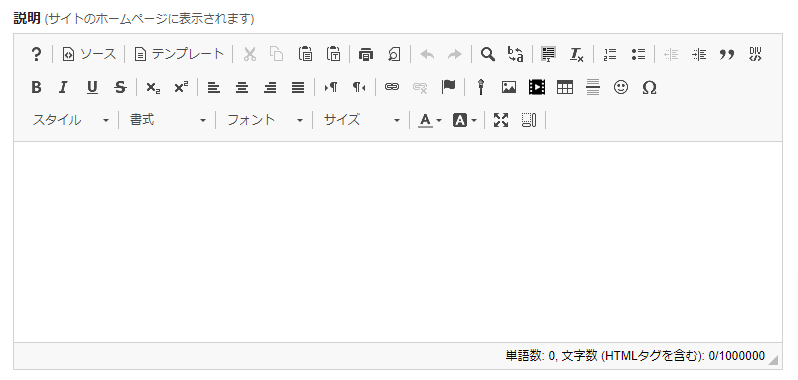
Task: Open the text color picker
Action: [x=430, y=120]
